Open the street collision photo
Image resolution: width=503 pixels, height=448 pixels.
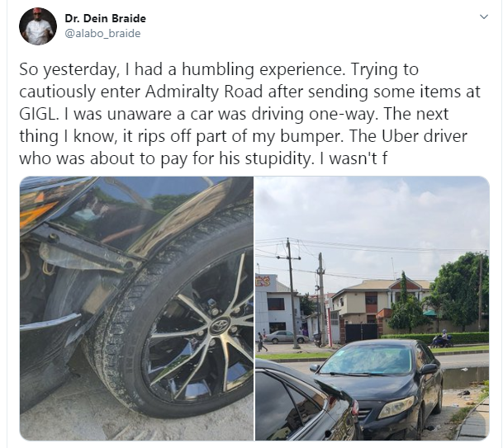pos(373,309)
